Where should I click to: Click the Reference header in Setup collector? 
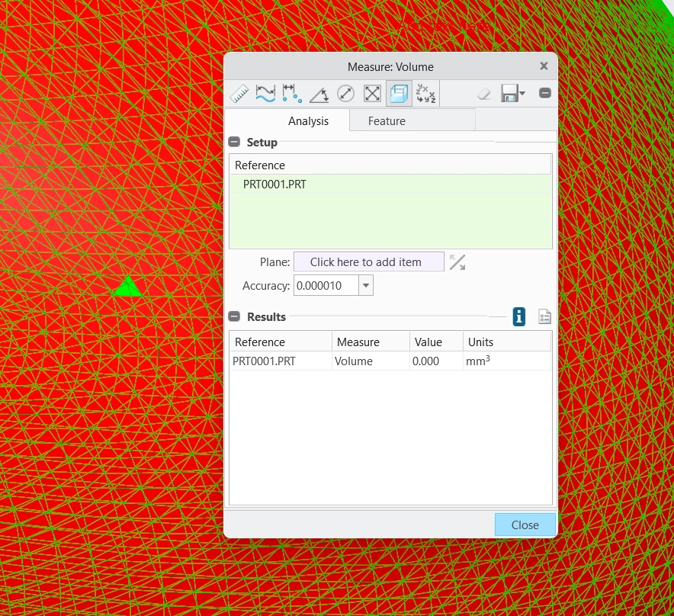click(390, 165)
